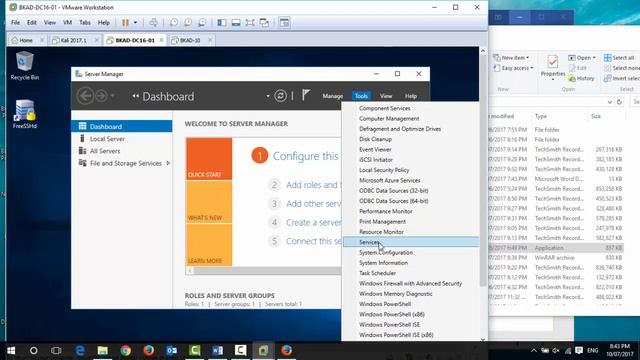
Task: Close the open Tools menu in Server Manager
Action: [361, 96]
